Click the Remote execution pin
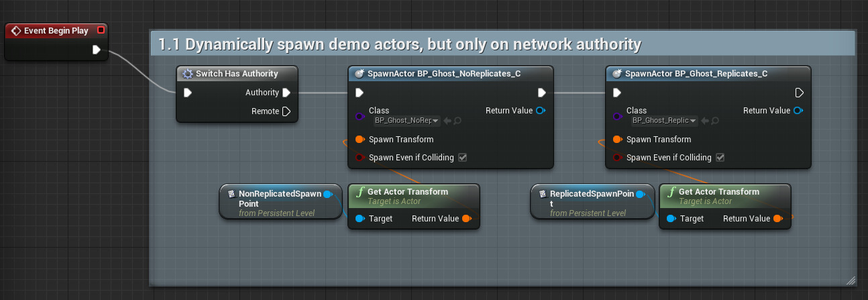 [286, 111]
